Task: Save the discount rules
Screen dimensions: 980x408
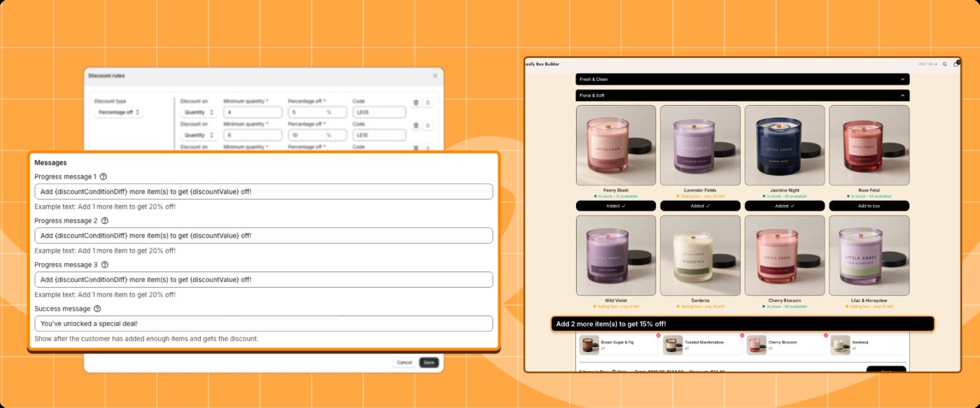Action: pyautogui.click(x=428, y=363)
